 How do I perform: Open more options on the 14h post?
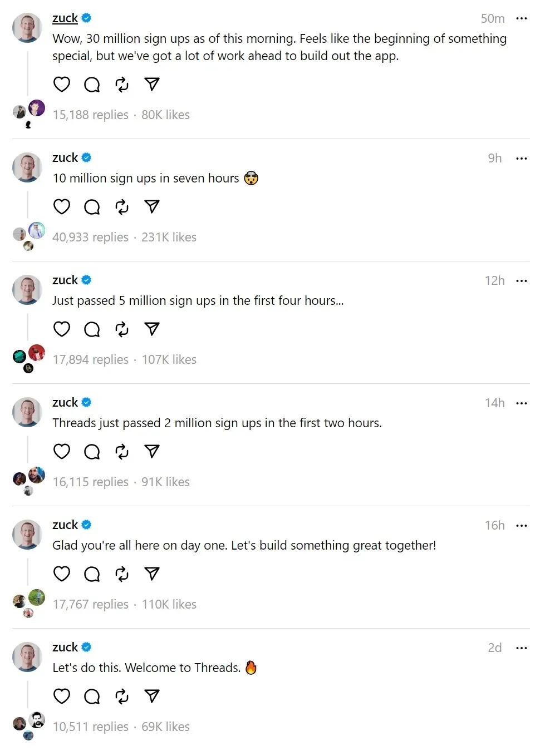[x=521, y=403]
